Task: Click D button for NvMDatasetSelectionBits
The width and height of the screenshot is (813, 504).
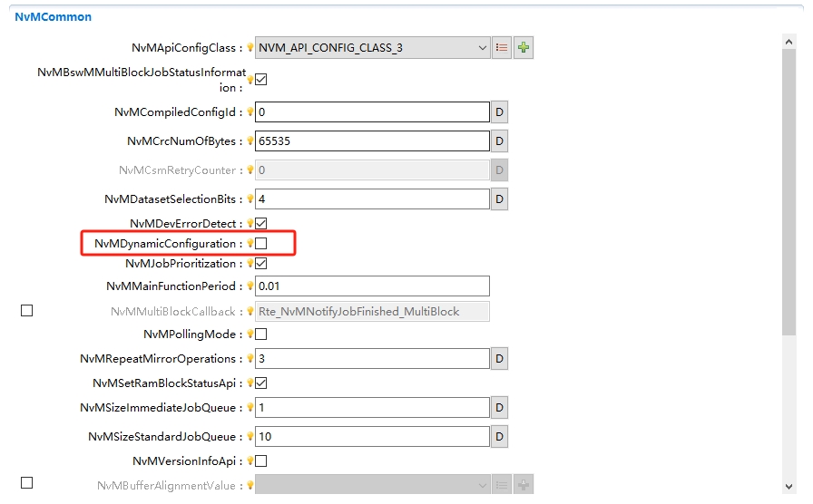Action: pos(499,199)
